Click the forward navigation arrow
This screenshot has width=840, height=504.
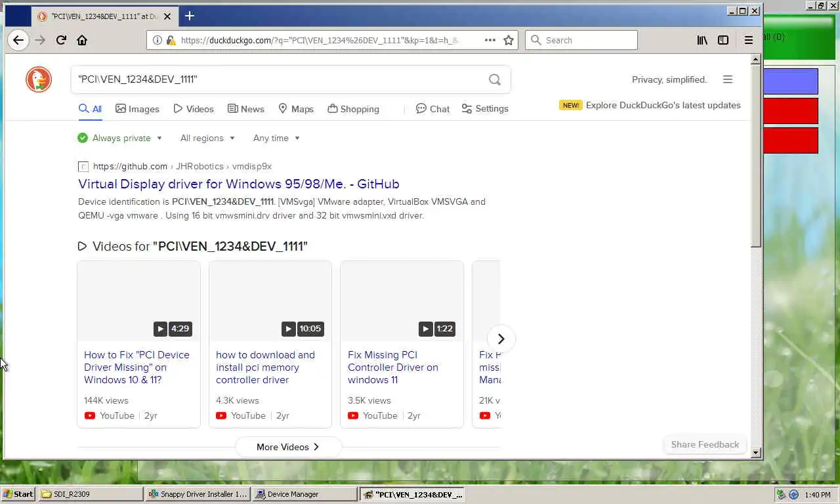coord(41,40)
